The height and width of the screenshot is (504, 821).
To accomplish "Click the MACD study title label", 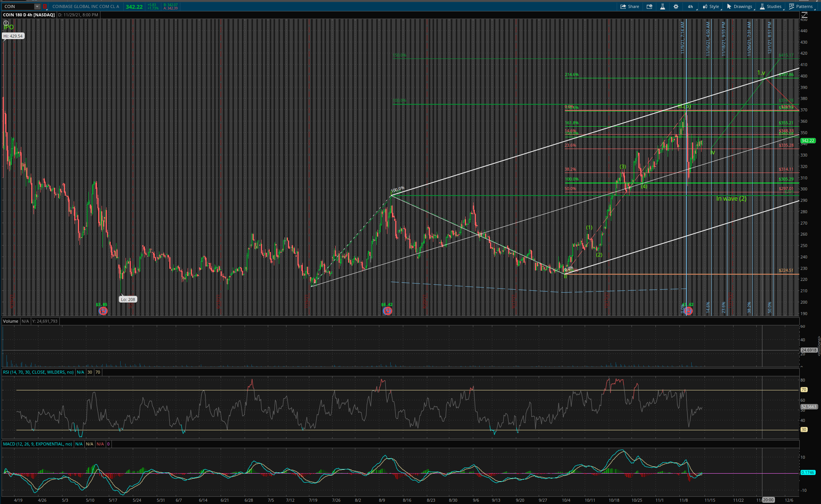I will (37, 444).
